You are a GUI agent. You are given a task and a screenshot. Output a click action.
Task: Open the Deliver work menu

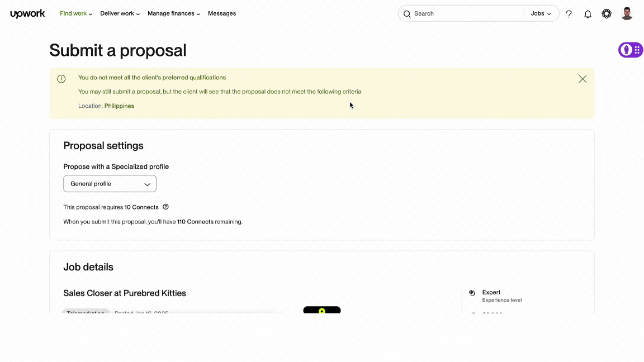[120, 13]
